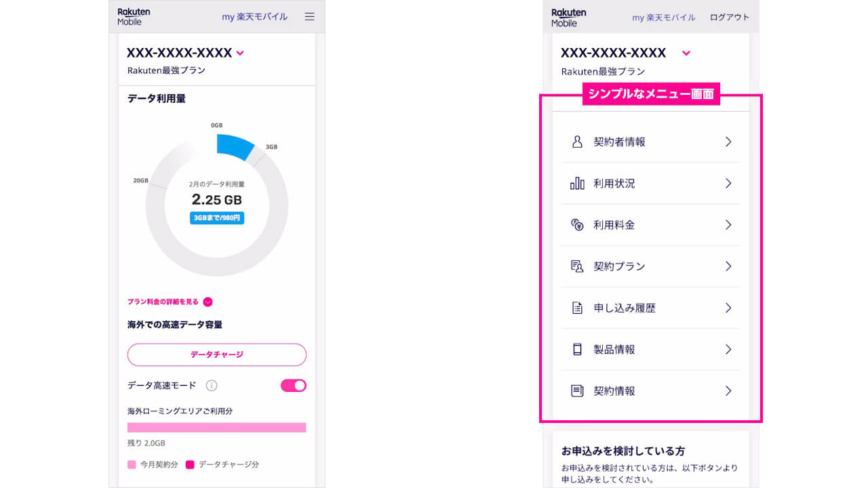
Task: Click the ログアウト link
Action: (x=730, y=18)
